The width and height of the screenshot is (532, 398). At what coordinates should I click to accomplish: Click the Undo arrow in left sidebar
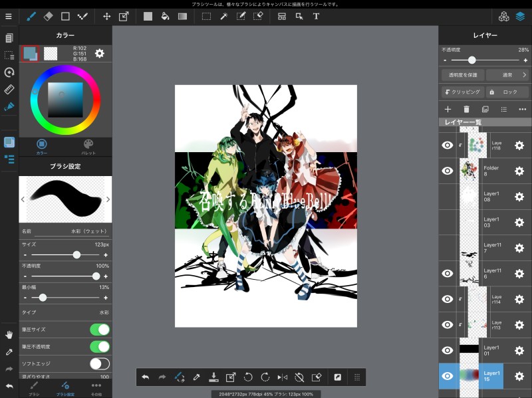coord(9,386)
